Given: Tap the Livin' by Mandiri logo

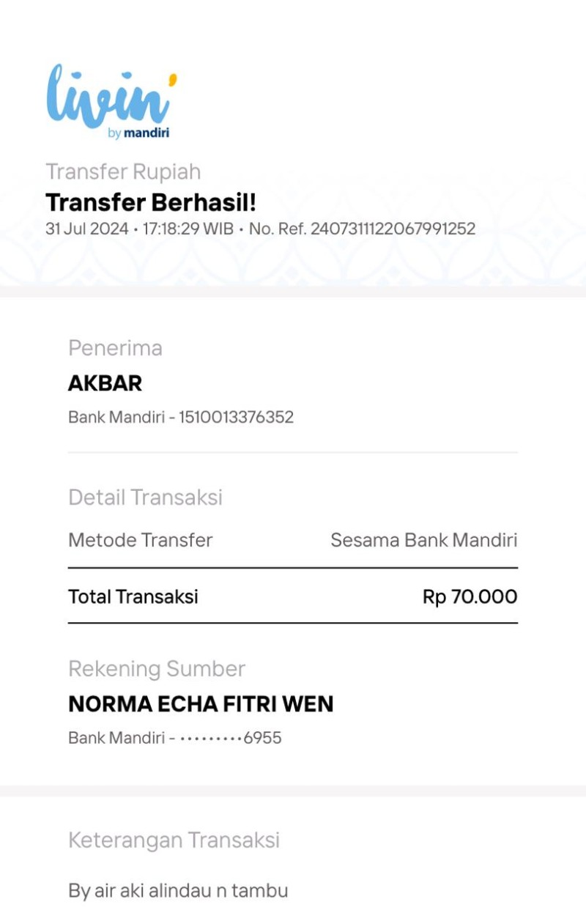Looking at the screenshot, I should [x=111, y=101].
